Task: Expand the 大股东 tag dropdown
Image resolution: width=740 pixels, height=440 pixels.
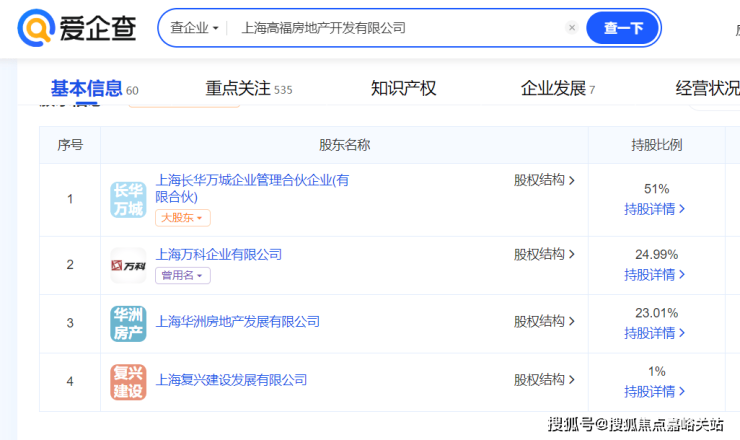Action: tap(183, 218)
